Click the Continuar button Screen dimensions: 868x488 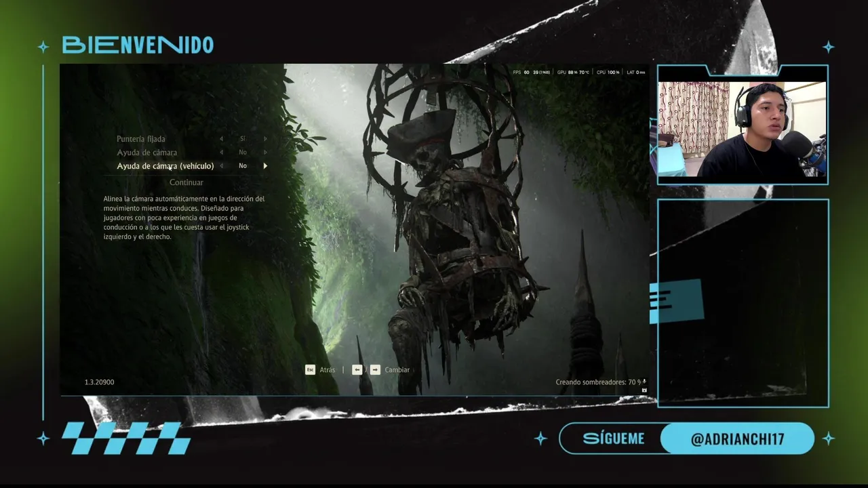click(x=186, y=182)
